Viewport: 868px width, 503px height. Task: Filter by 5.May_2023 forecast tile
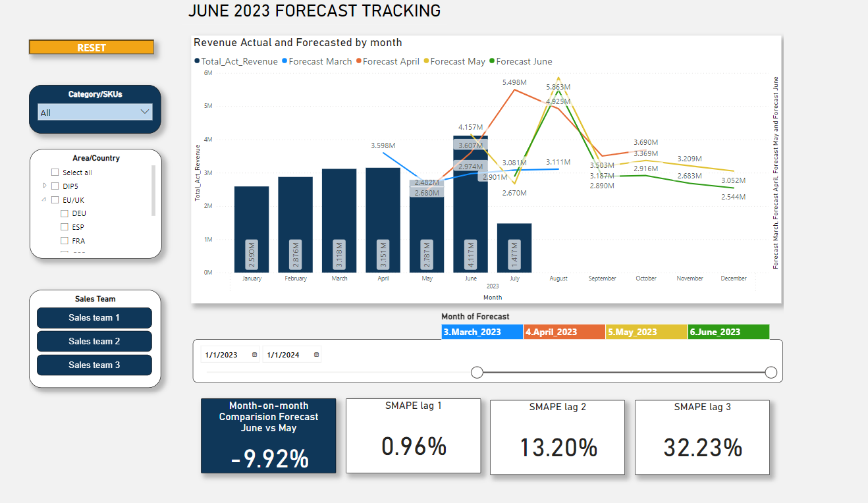coord(646,332)
